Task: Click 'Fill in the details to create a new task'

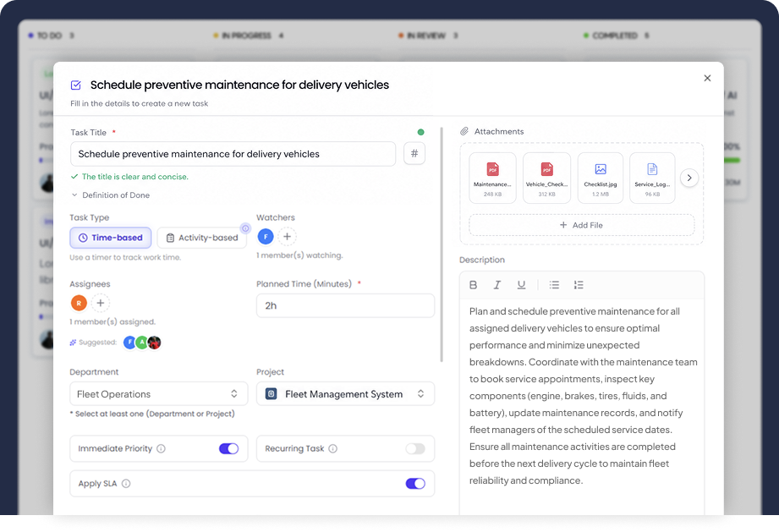Action: (139, 103)
